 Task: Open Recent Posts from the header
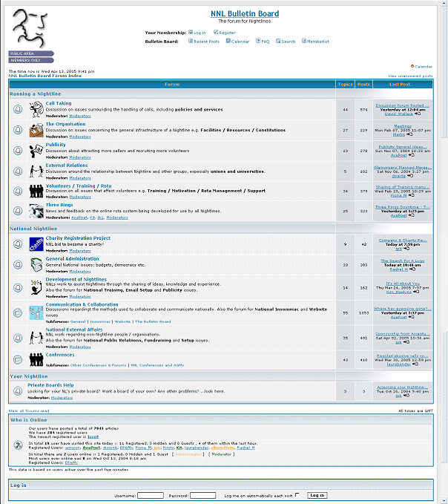coord(205,42)
